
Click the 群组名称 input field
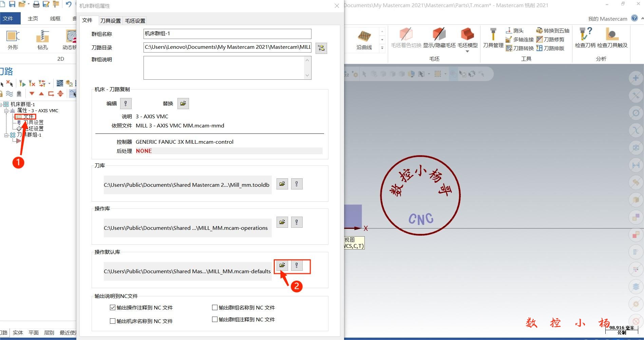(x=227, y=34)
